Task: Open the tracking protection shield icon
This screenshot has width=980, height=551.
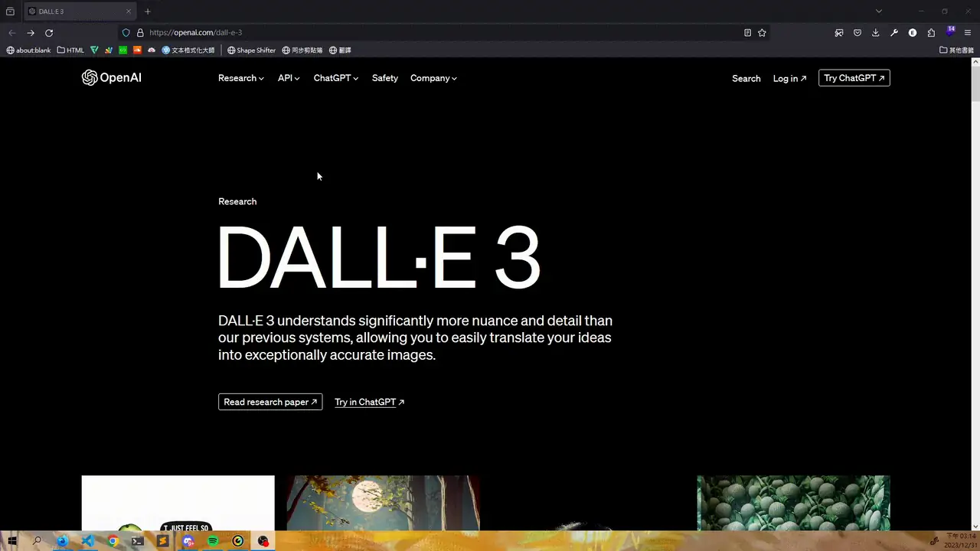Action: coord(126,33)
